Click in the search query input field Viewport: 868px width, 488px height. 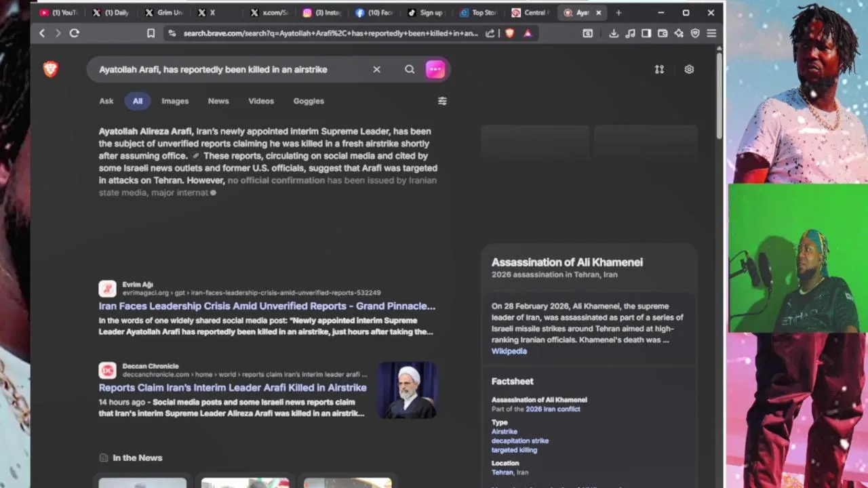[x=231, y=69]
